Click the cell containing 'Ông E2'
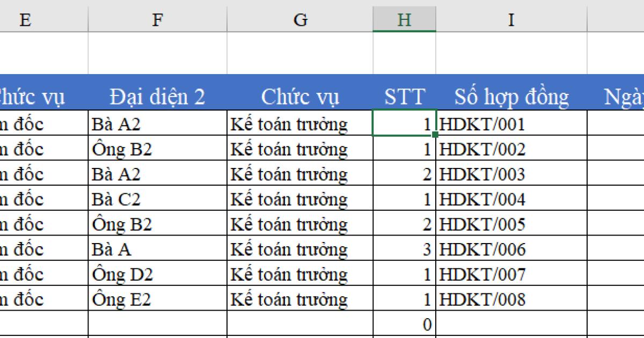Screen dimensions: 644x338 [157, 299]
